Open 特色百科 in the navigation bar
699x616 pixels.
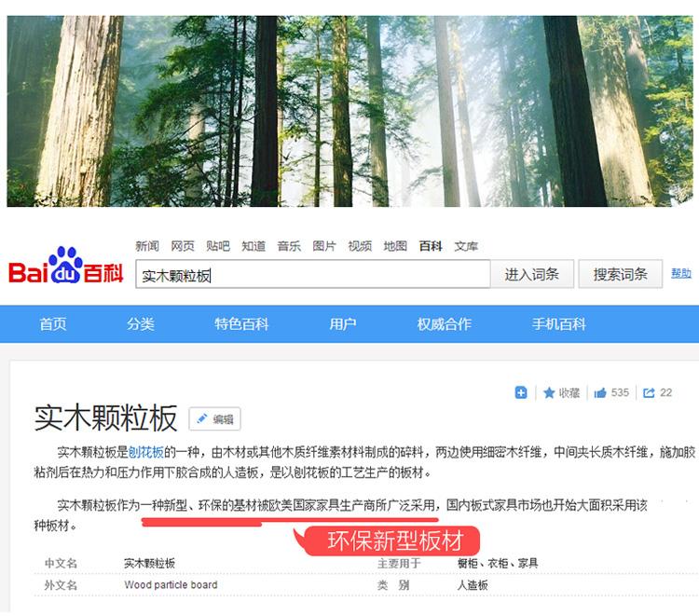point(241,323)
